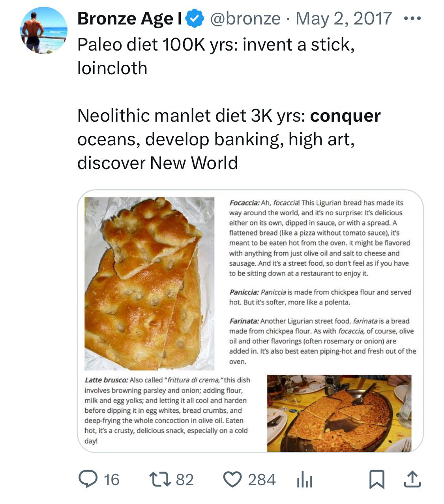
Task: Click the 284 likes count
Action: pyautogui.click(x=262, y=480)
